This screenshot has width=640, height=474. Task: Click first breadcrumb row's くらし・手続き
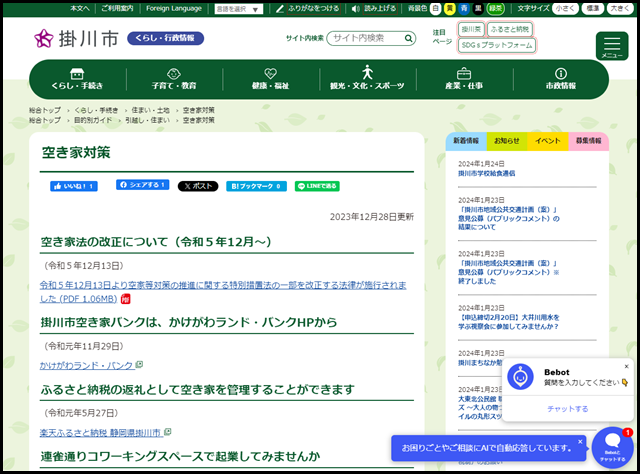(96, 110)
